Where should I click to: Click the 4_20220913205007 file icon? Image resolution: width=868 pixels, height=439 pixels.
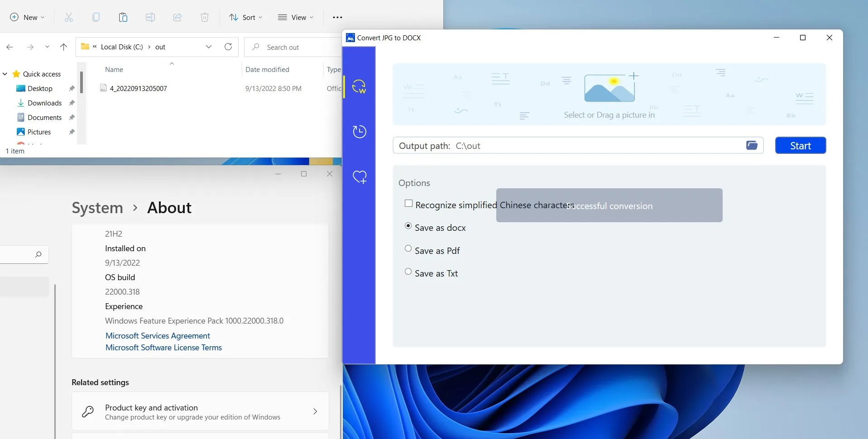[x=103, y=88]
